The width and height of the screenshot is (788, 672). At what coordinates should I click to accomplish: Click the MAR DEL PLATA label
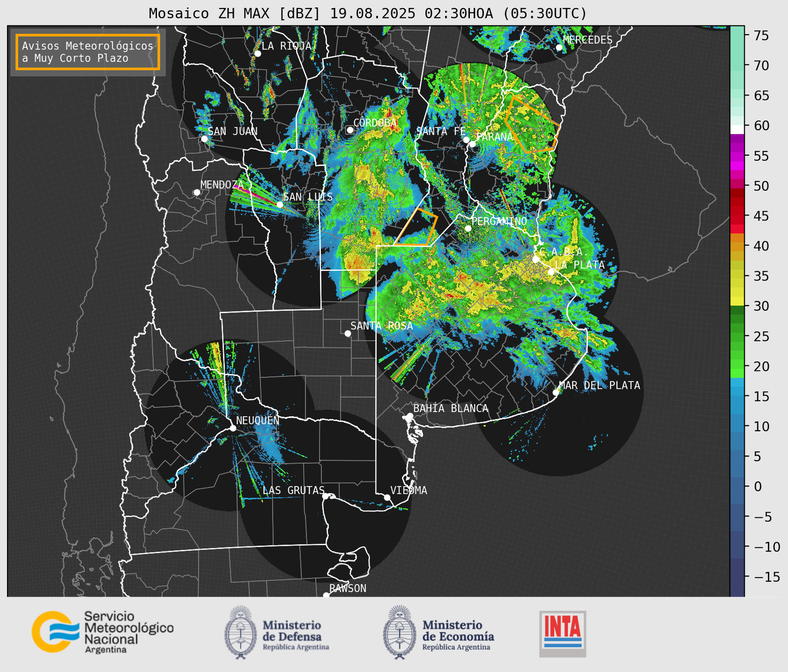(x=600, y=385)
